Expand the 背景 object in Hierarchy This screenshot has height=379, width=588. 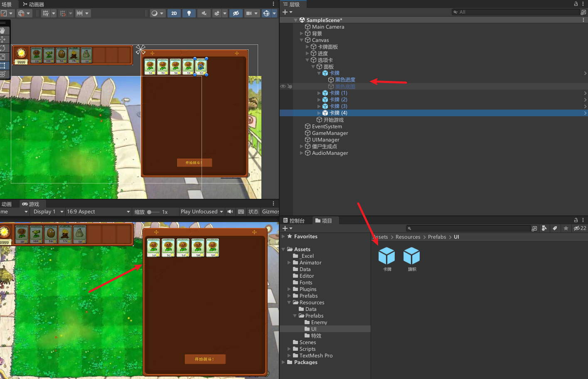click(302, 34)
